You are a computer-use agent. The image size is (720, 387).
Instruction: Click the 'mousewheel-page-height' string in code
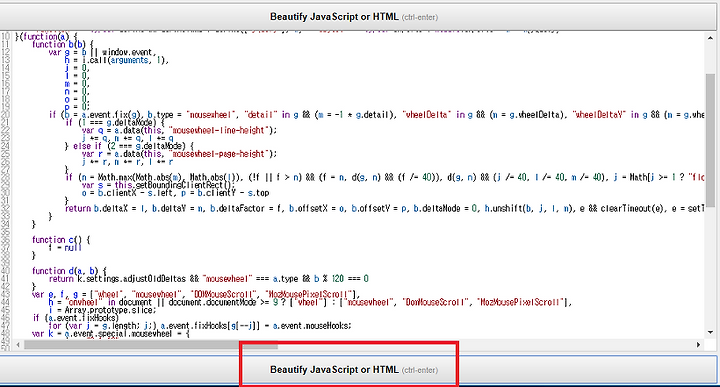pos(218,154)
